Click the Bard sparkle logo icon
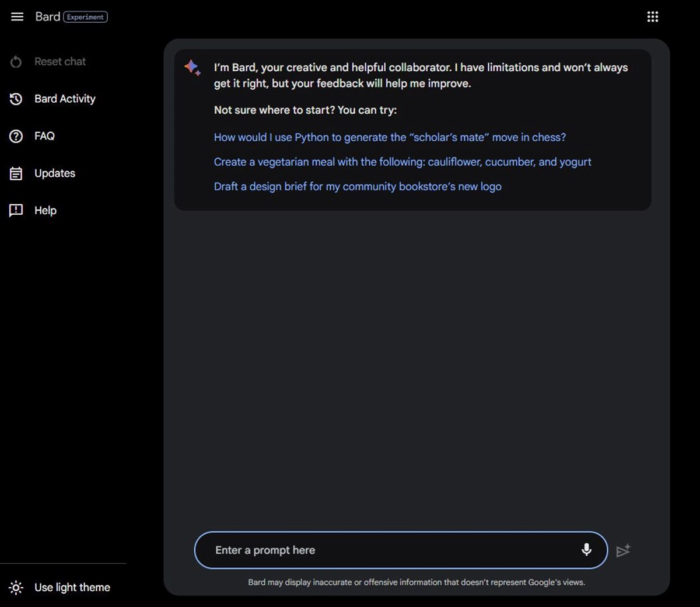 pos(192,68)
